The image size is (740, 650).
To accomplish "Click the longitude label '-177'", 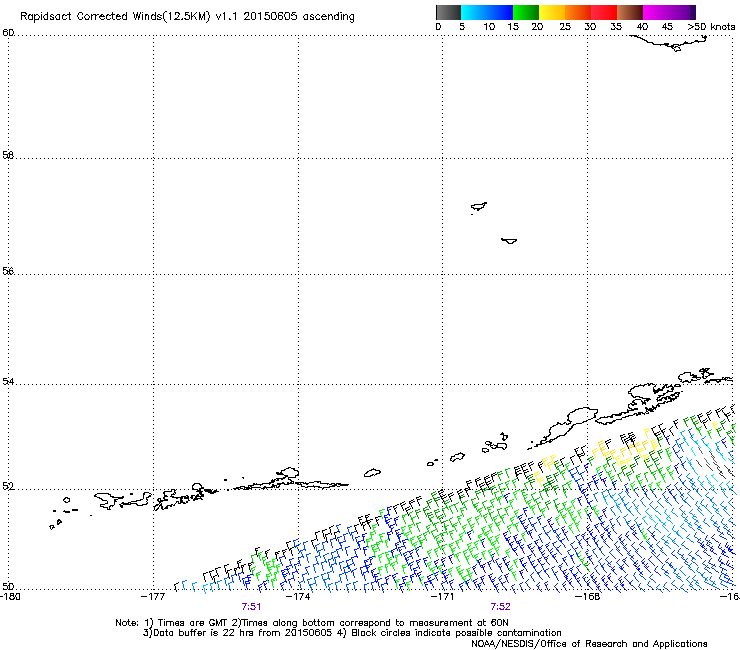I will [153, 596].
